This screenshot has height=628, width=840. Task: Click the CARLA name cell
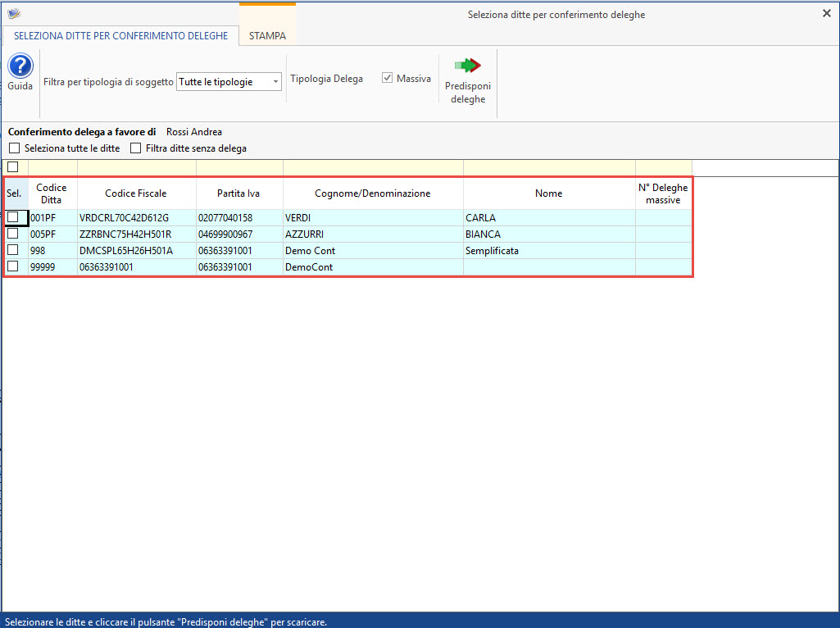point(549,217)
